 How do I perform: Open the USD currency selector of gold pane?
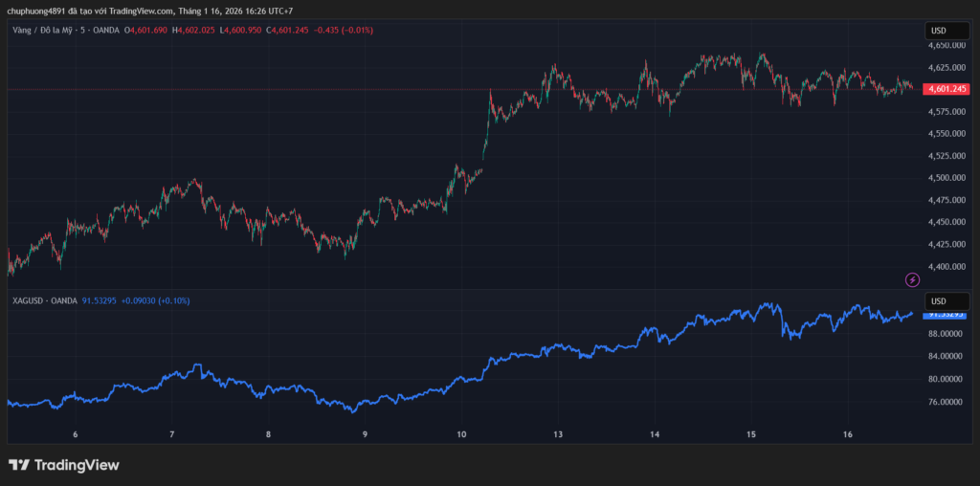(x=938, y=31)
